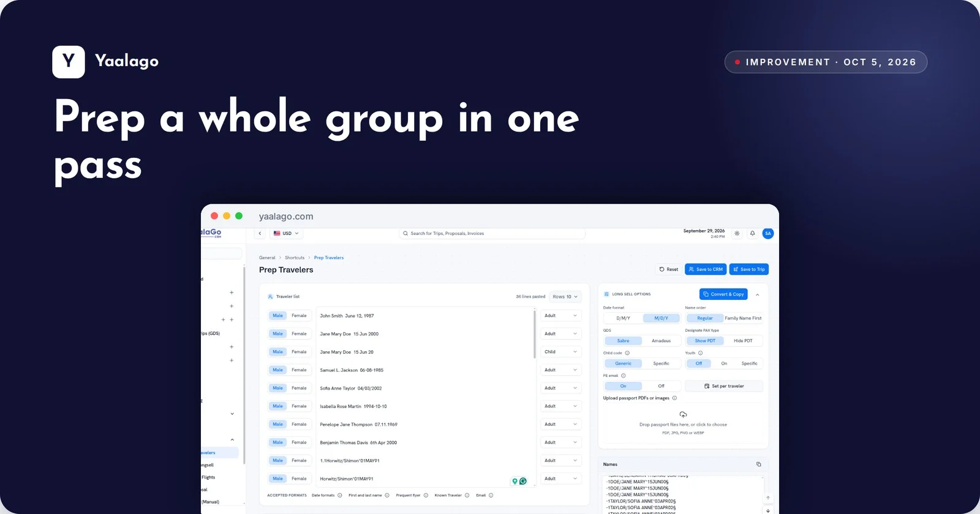Image resolution: width=980 pixels, height=514 pixels.
Task: Set date format to D/M/Y
Action: click(623, 318)
